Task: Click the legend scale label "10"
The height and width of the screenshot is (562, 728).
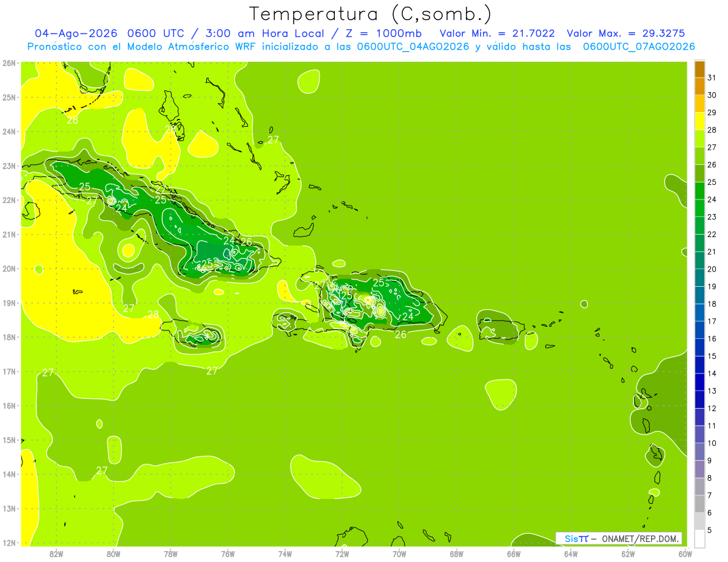Action: (x=712, y=443)
